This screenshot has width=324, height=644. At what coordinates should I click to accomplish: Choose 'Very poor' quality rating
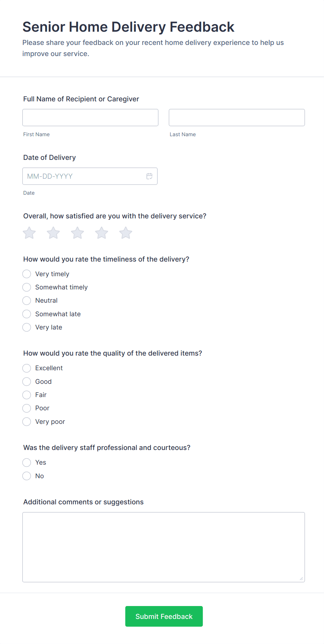27,422
